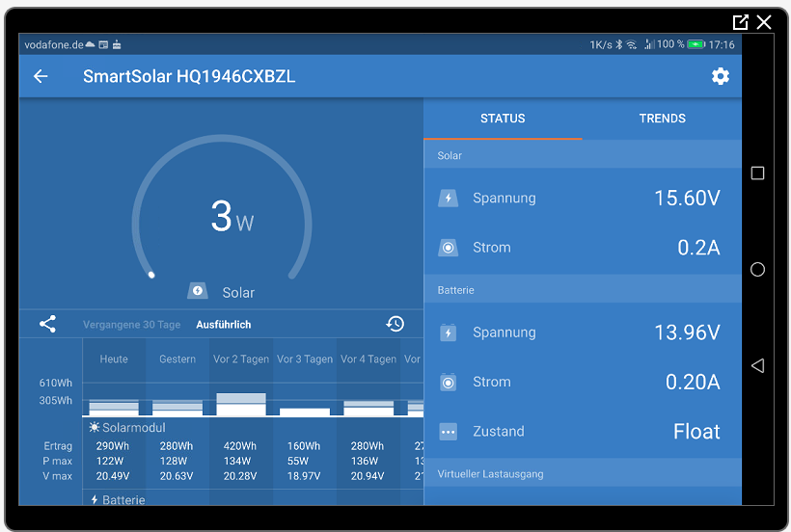Screen dimensions: 791x532
Task: Open settings with the gear icon
Action: pos(720,76)
